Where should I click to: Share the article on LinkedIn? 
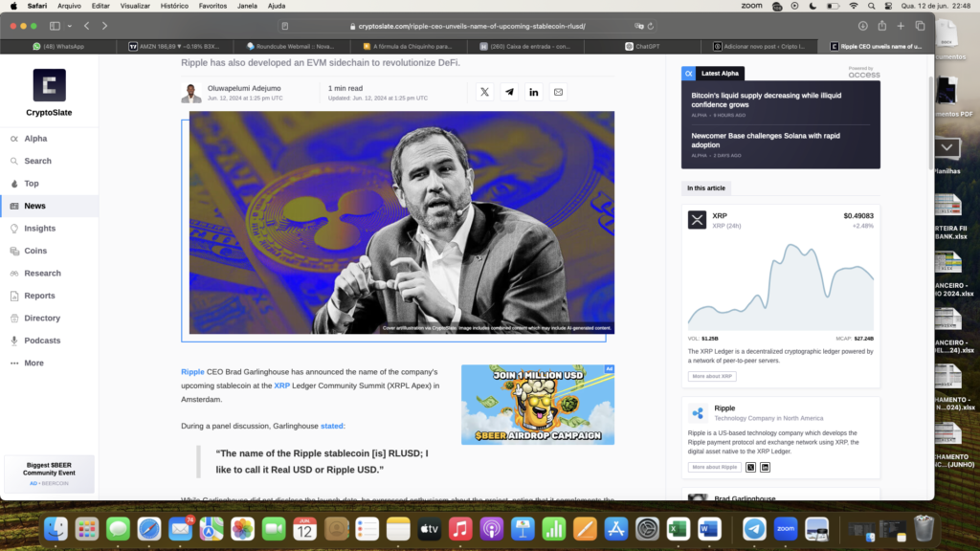tap(534, 92)
